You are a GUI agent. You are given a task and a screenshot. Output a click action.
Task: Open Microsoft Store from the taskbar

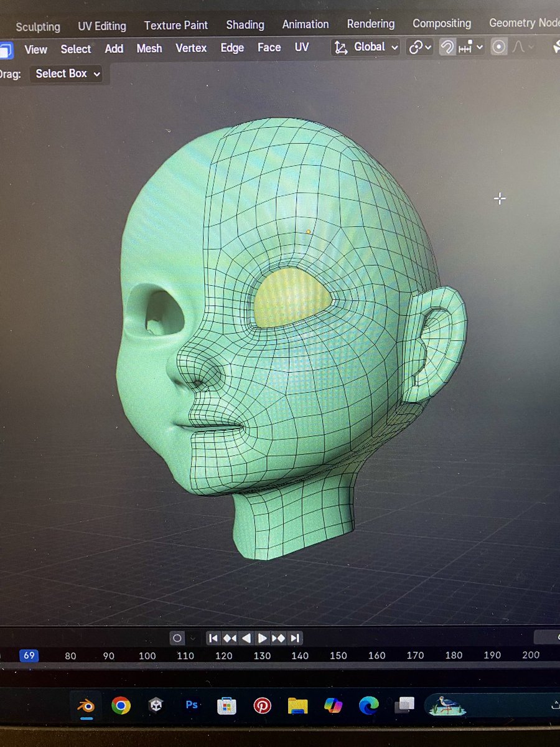(x=226, y=705)
